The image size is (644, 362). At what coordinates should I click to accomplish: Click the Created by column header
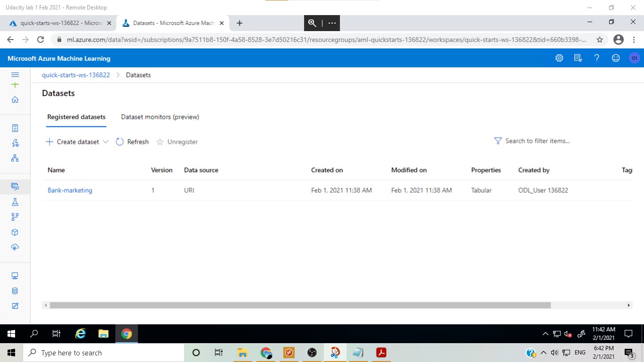[534, 170]
